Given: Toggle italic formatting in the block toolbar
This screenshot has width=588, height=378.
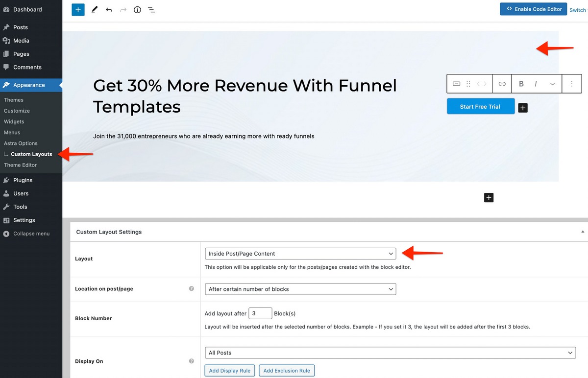Looking at the screenshot, I should (536, 84).
